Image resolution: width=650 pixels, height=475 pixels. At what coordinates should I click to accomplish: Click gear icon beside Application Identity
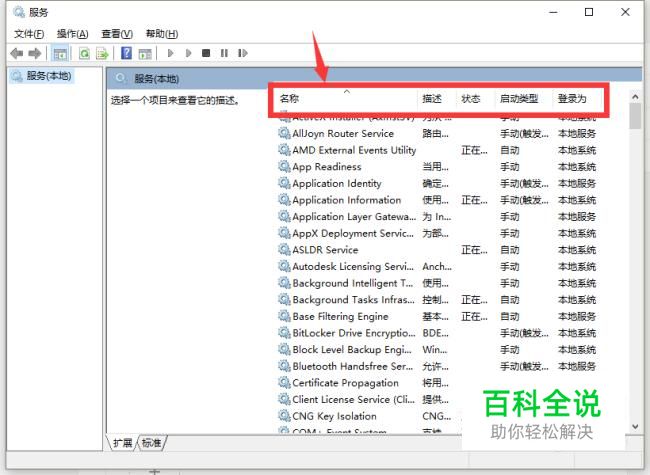coord(284,183)
